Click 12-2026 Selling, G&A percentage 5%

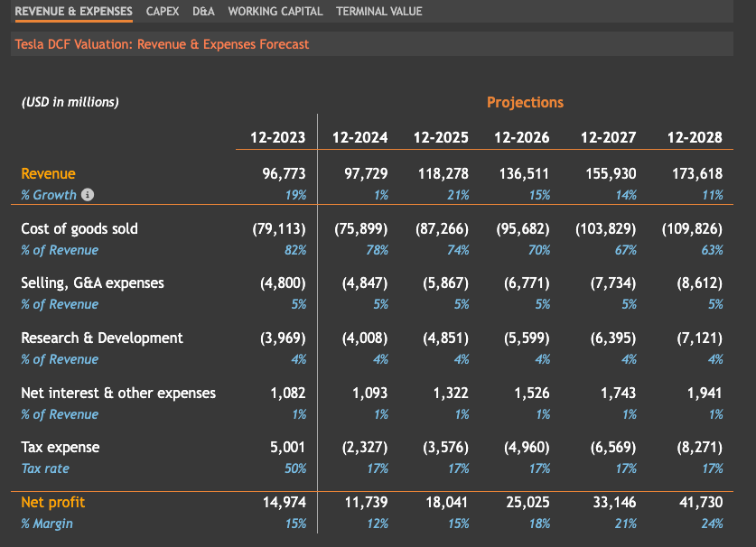[543, 304]
